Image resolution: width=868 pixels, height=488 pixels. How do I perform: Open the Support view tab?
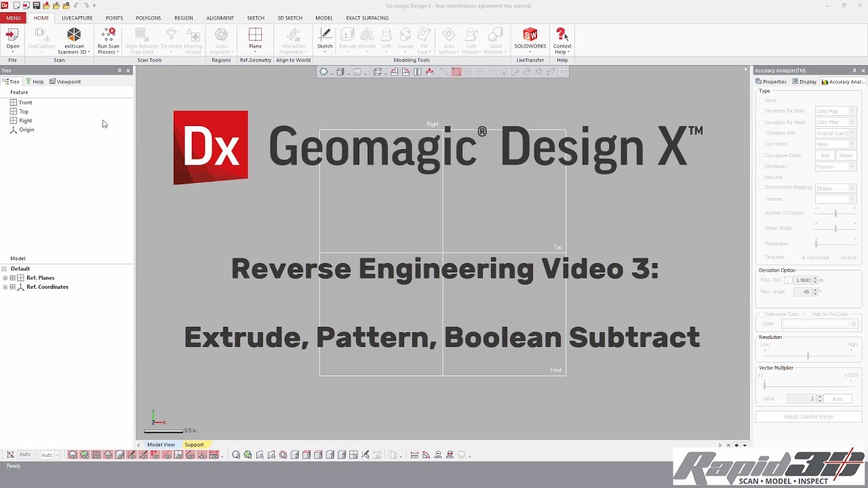coord(194,445)
